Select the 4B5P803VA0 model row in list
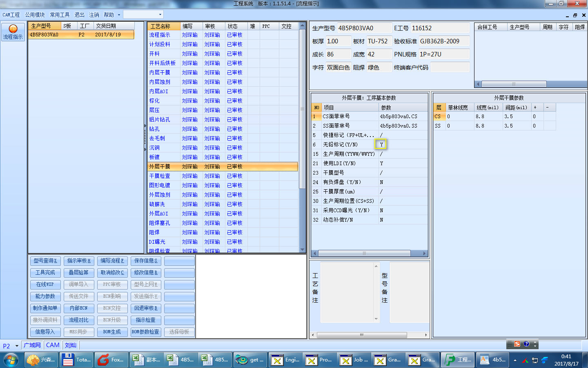The image size is (588, 368). (81, 35)
